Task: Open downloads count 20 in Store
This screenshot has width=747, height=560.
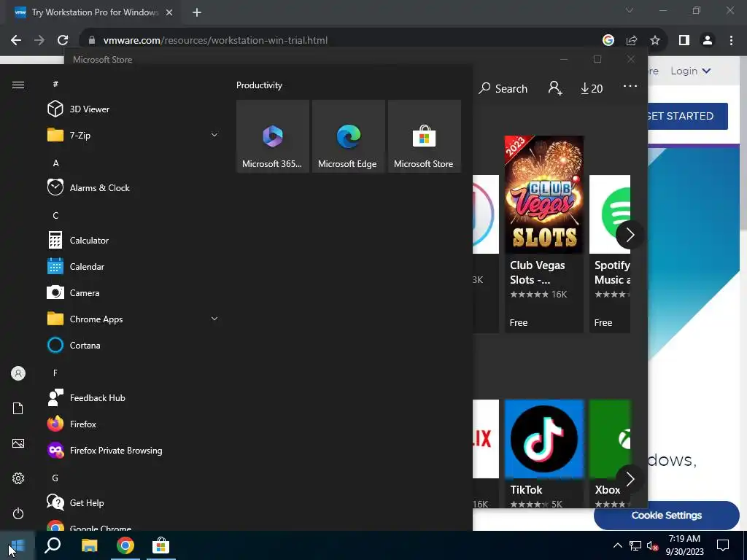Action: [592, 88]
